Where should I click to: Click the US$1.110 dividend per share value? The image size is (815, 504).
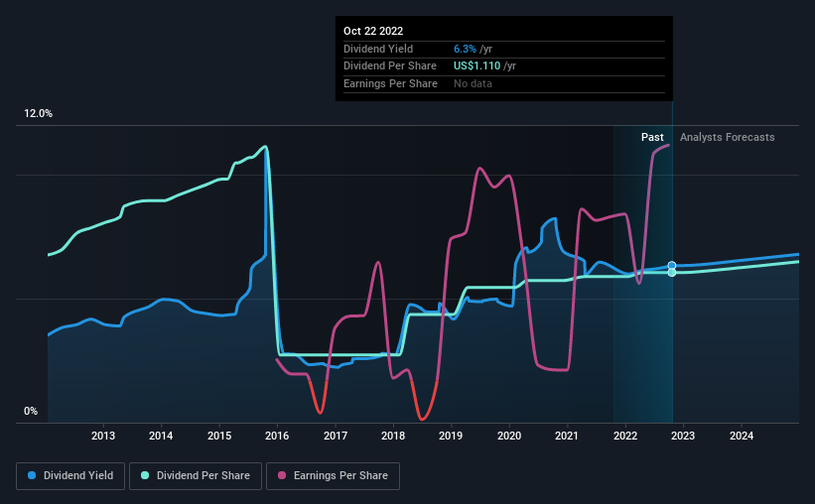pyautogui.click(x=476, y=66)
